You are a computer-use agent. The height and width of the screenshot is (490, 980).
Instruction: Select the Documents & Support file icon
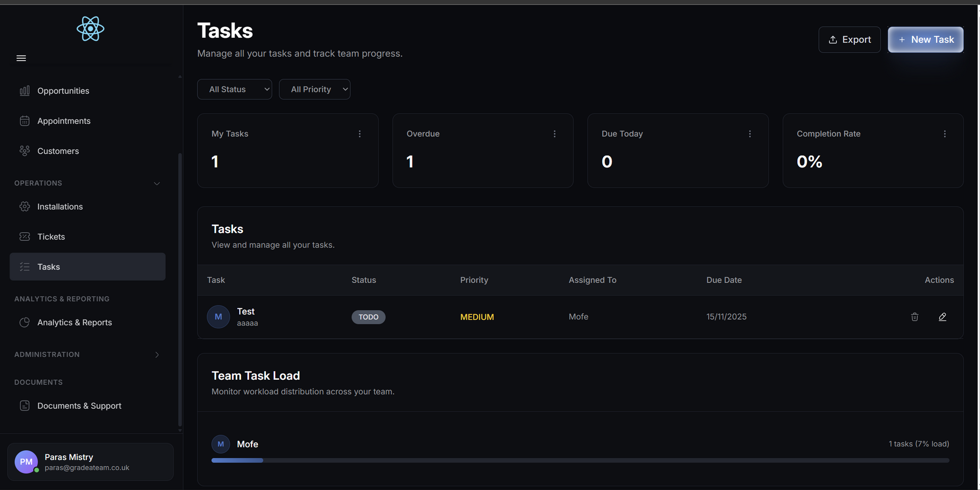click(x=26, y=405)
